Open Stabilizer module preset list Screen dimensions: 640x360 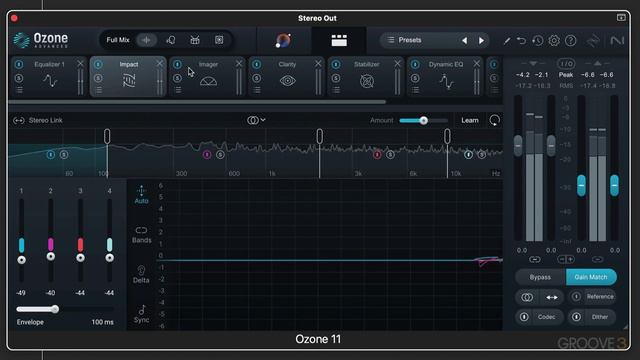tap(336, 90)
